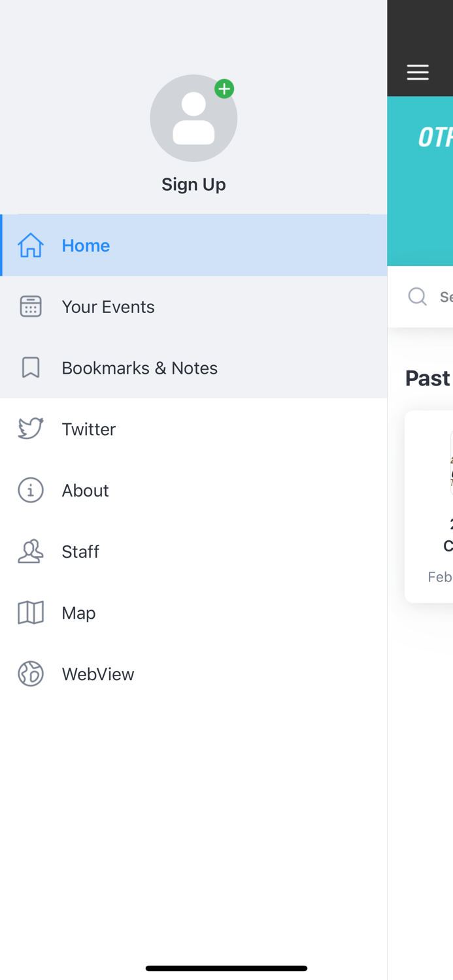Viewport: 453px width, 980px height.
Task: Click the Staff people icon
Action: tap(31, 551)
